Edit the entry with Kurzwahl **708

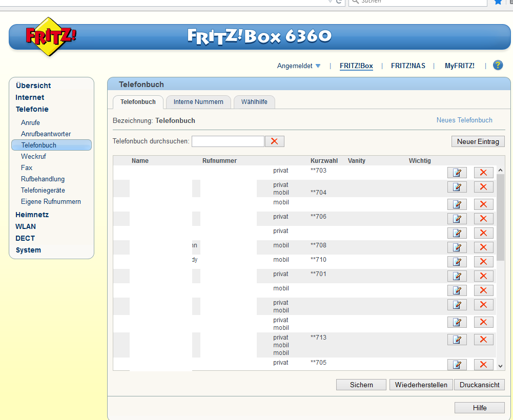pos(457,247)
